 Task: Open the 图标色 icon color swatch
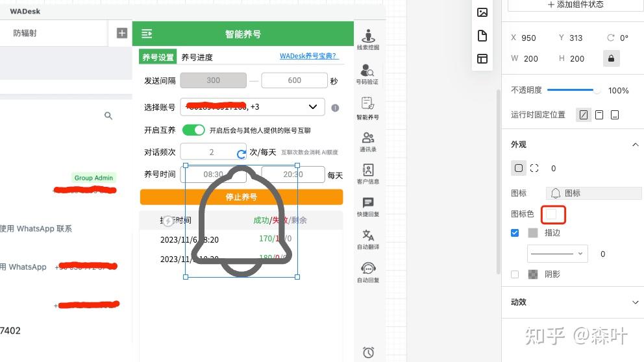tap(551, 214)
